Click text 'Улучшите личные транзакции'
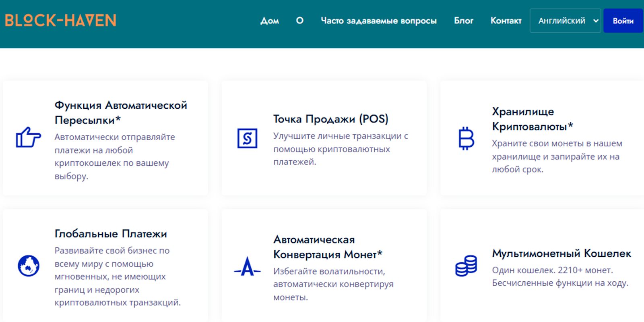The width and height of the screenshot is (644, 322). coord(336,136)
